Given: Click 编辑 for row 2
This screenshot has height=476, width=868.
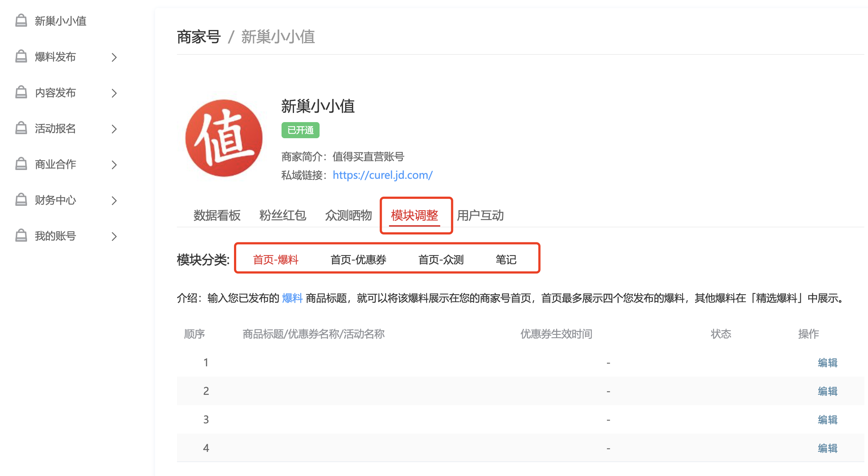Looking at the screenshot, I should click(828, 391).
